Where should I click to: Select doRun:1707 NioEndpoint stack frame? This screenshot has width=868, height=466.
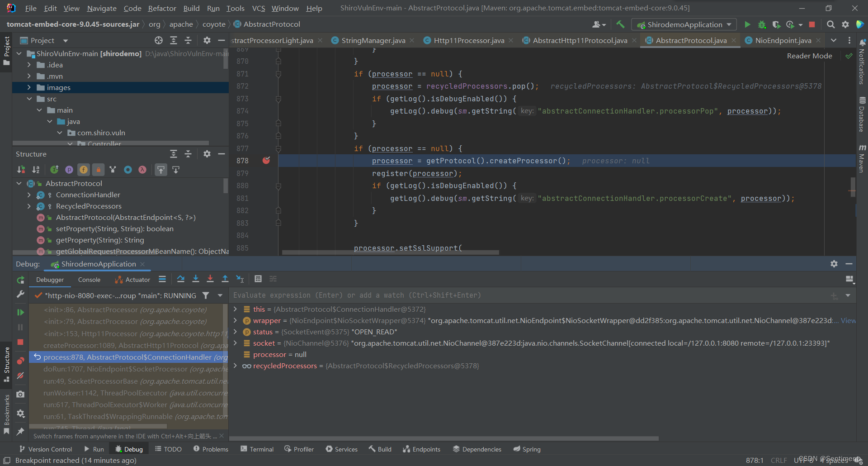click(128, 369)
